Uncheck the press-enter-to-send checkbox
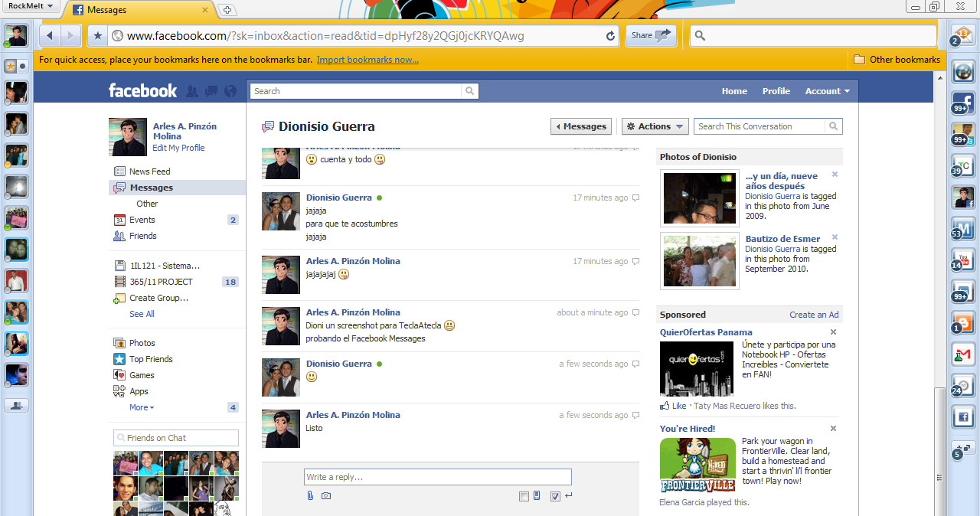This screenshot has height=516, width=980. pyautogui.click(x=555, y=497)
